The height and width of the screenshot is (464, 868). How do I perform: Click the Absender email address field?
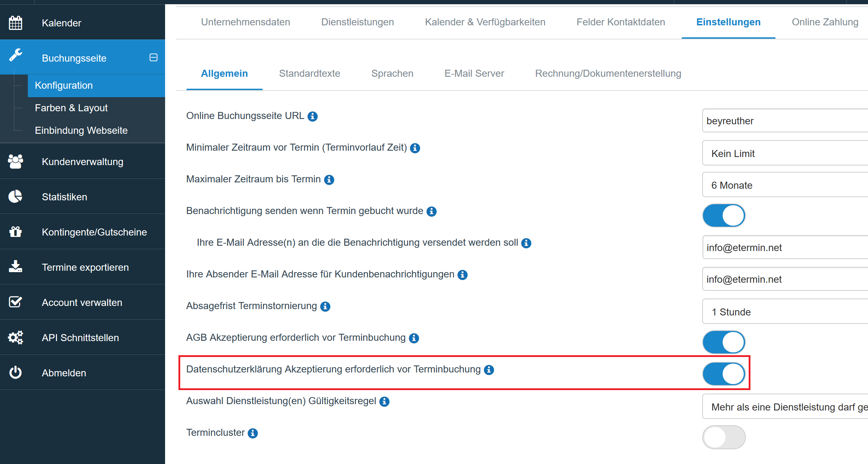(785, 279)
